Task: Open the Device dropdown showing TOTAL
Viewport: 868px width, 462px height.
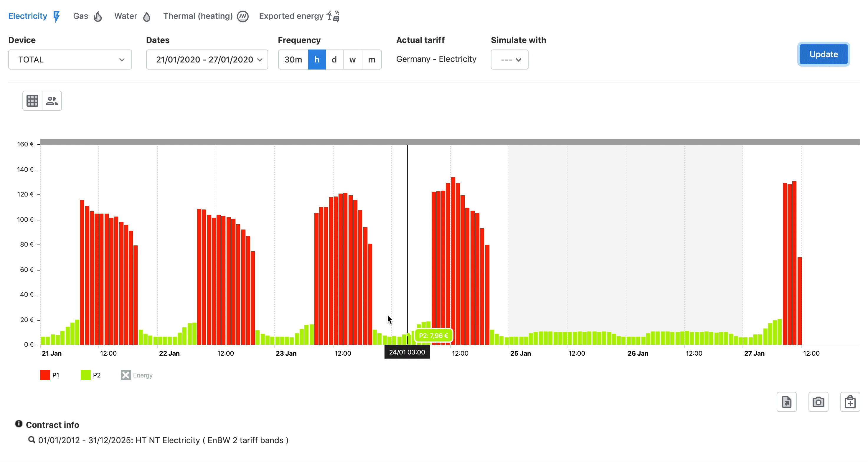Action: 70,59
